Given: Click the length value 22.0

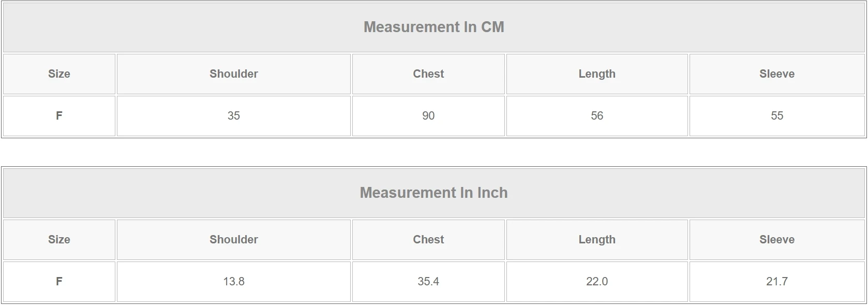Looking at the screenshot, I should pyautogui.click(x=597, y=282).
